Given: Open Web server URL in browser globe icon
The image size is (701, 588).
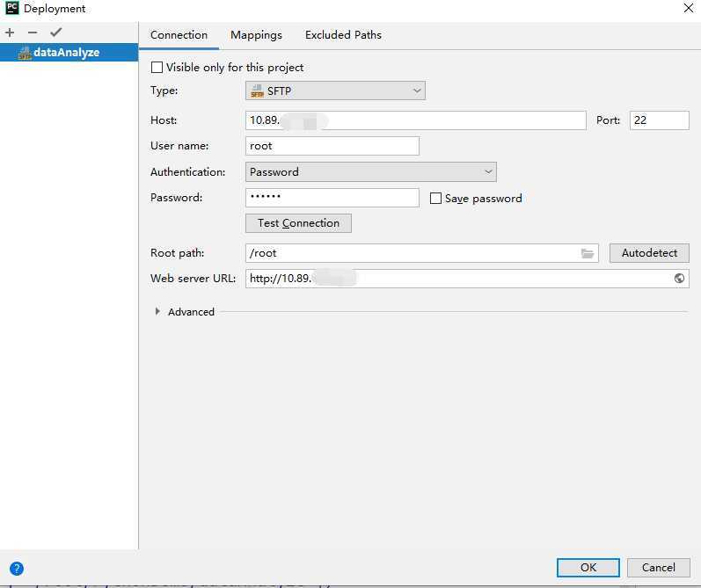Looking at the screenshot, I should (679, 279).
